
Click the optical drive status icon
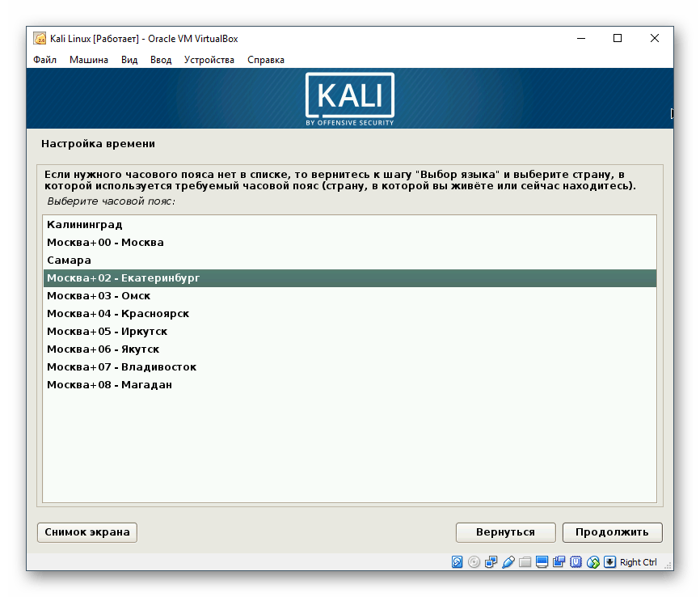tap(472, 562)
